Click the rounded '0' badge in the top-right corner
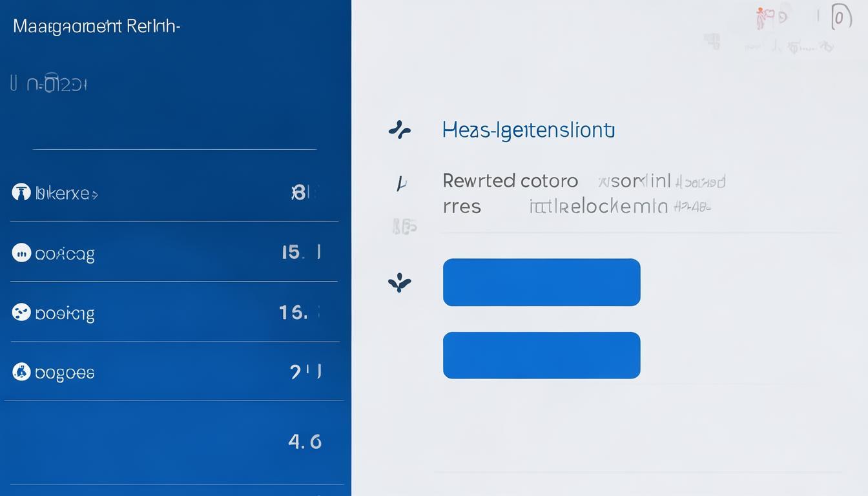868x496 pixels. [838, 17]
